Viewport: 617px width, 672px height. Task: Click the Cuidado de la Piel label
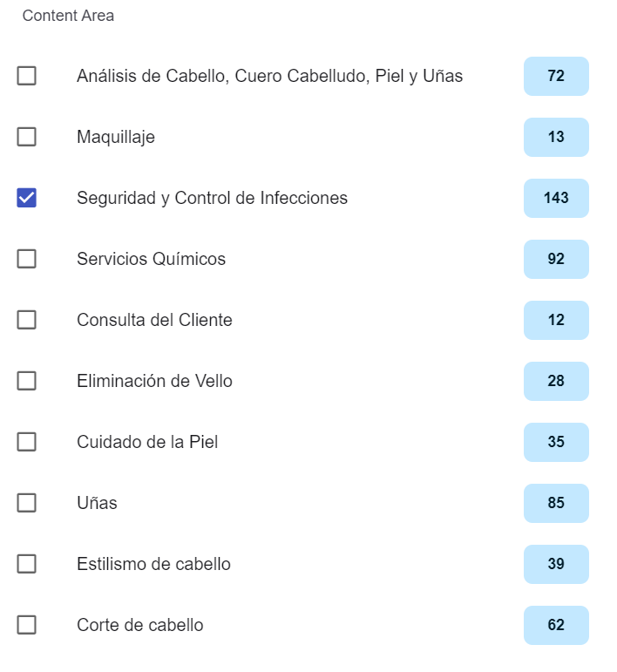147,442
